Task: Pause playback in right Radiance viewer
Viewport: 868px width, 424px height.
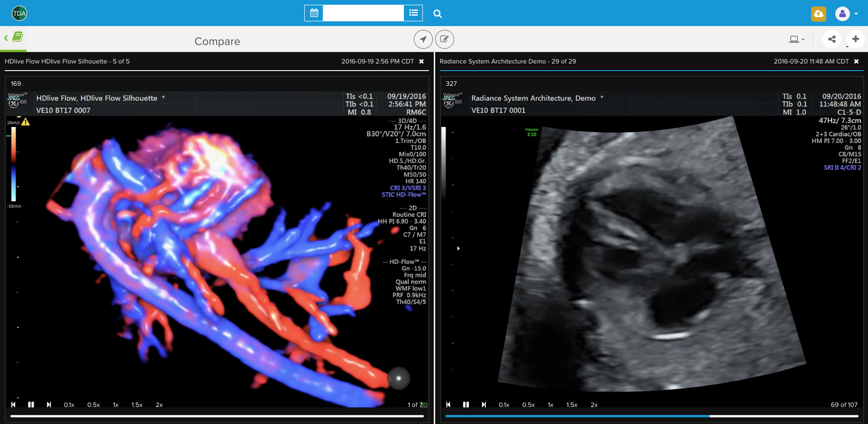Action: pyautogui.click(x=466, y=405)
